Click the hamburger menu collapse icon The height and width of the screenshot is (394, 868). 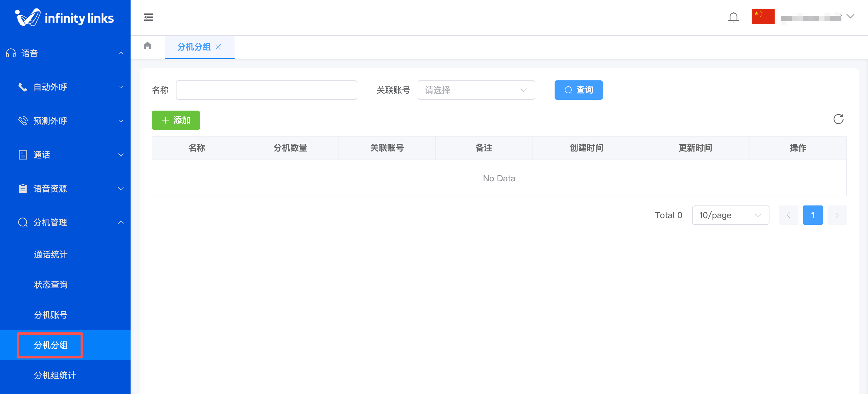(149, 17)
